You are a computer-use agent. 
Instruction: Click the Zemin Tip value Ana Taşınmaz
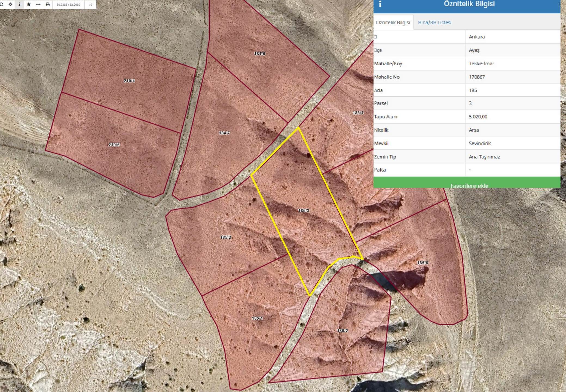[x=484, y=157]
